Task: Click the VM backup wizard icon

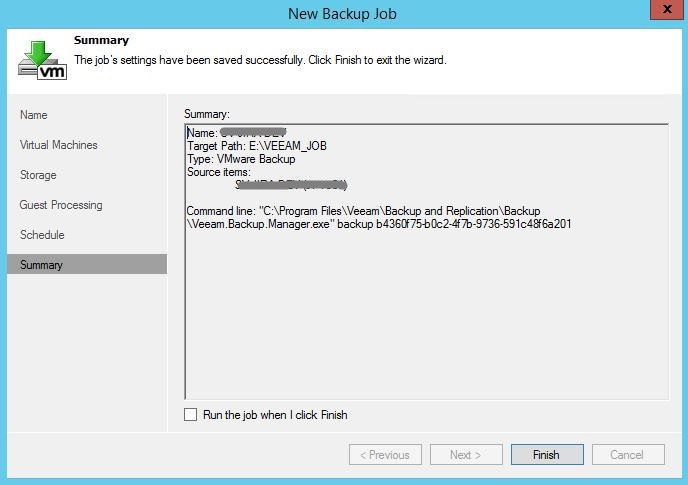Action: coord(42,61)
